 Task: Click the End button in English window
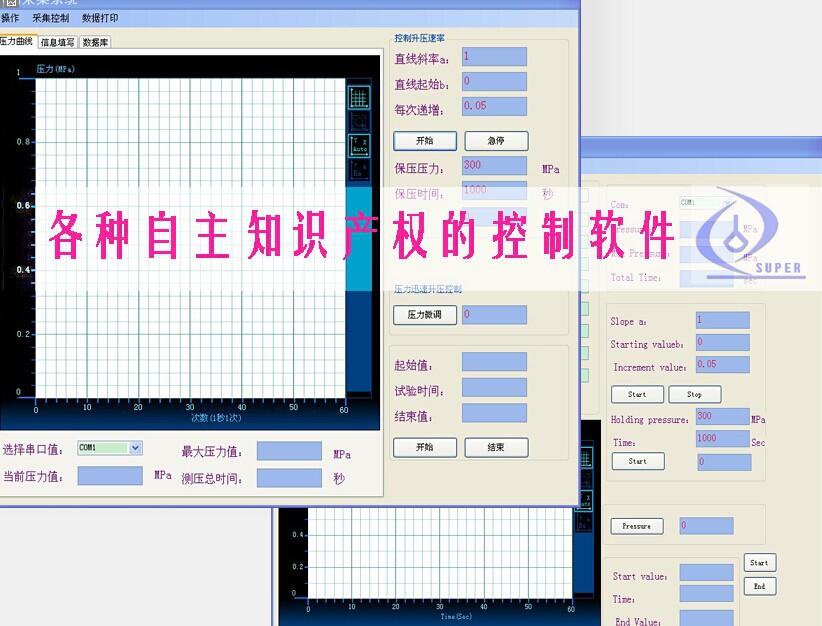(759, 586)
